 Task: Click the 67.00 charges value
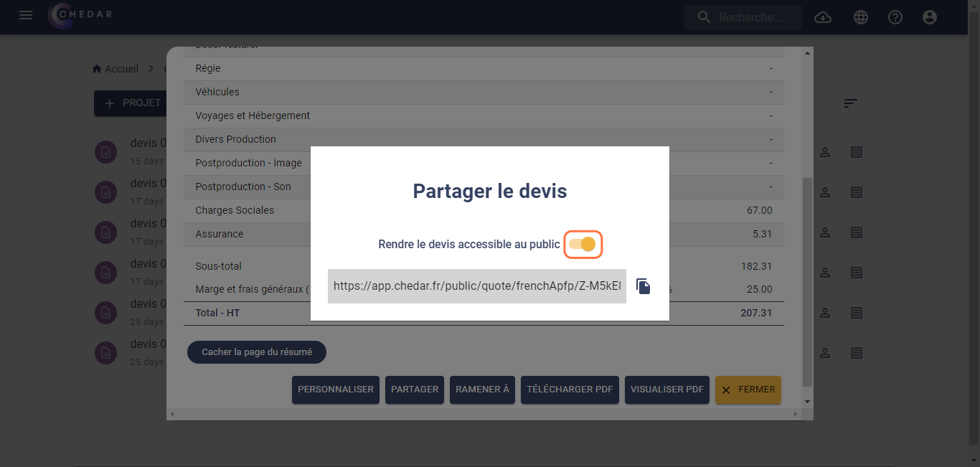759,210
